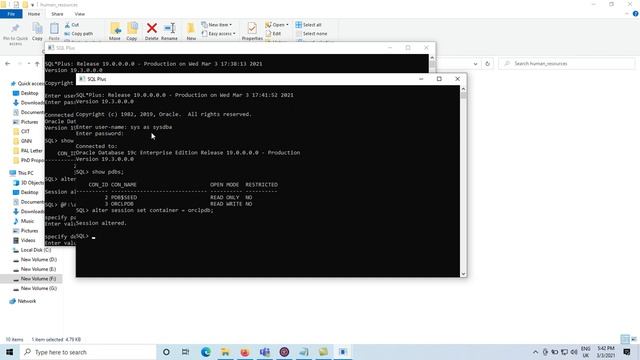The image size is (640, 360).
Task: Click Pin to Quick access icon
Action: pos(15,29)
